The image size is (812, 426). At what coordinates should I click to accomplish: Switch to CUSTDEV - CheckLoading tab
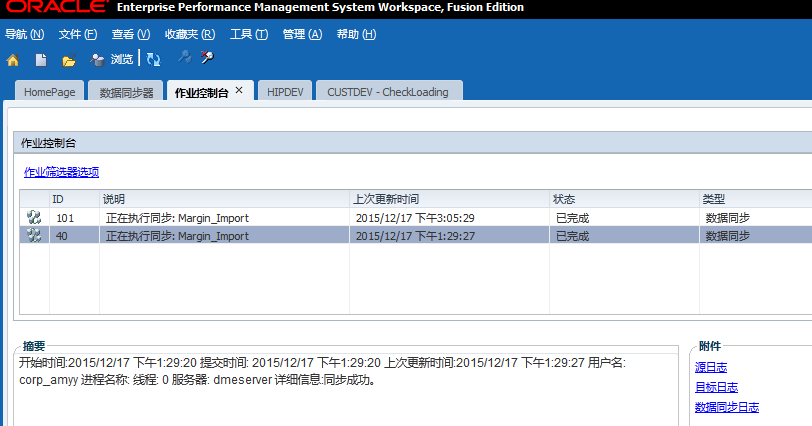(388, 92)
